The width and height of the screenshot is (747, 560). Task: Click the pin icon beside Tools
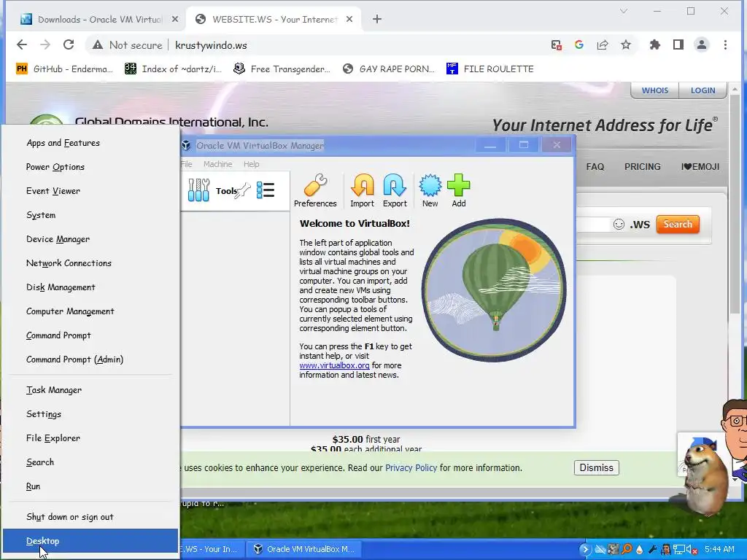coord(243,190)
